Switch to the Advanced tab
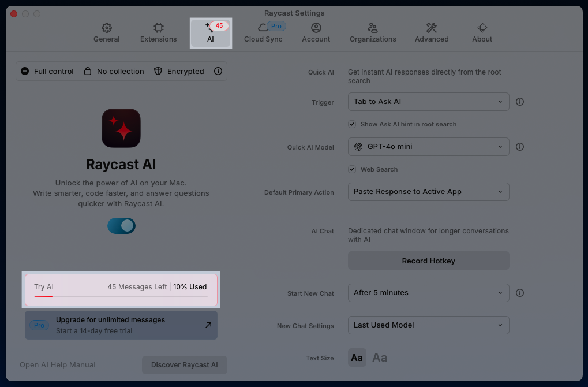This screenshot has height=387, width=588. 432,33
